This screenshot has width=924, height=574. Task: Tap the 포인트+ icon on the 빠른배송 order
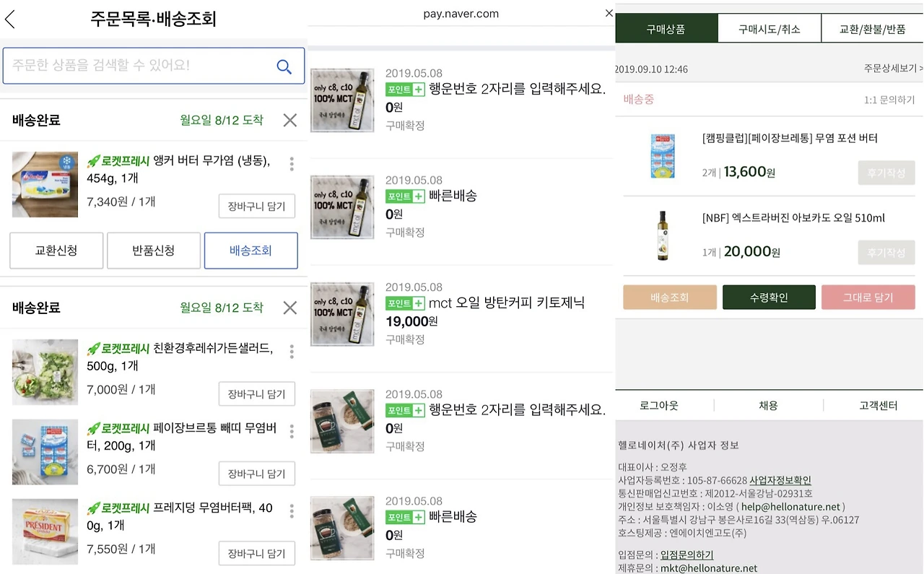405,196
